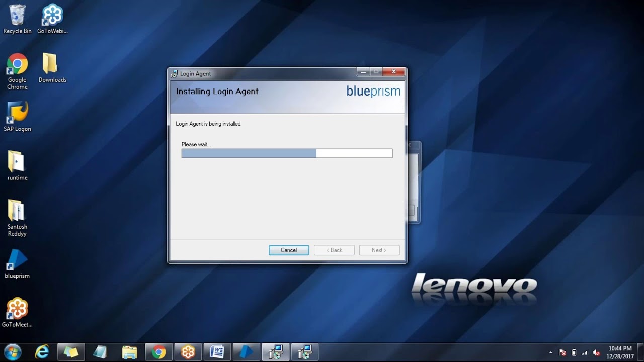644x362 pixels.
Task: Click the 'Login Agent is being installed.' text
Action: [x=209, y=124]
